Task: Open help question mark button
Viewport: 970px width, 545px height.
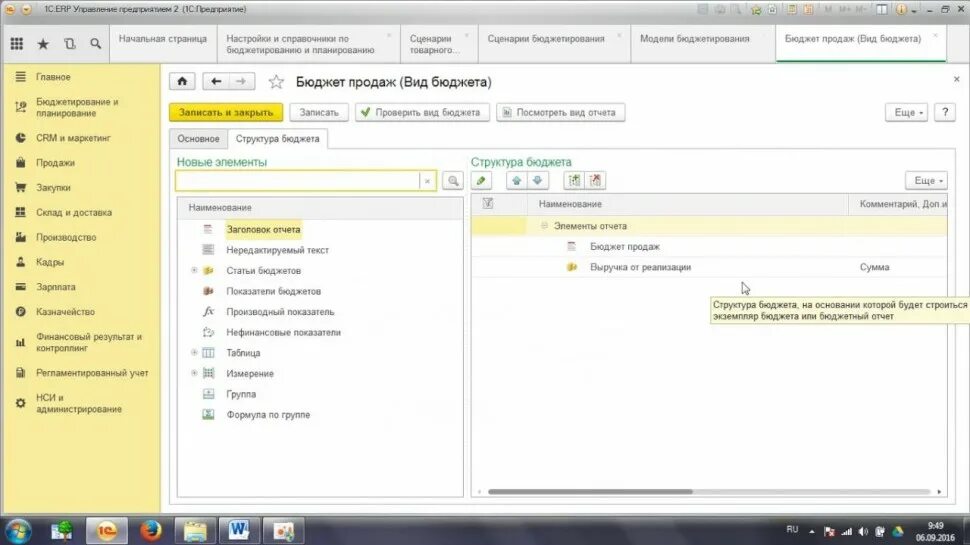Action: pyautogui.click(x=945, y=112)
